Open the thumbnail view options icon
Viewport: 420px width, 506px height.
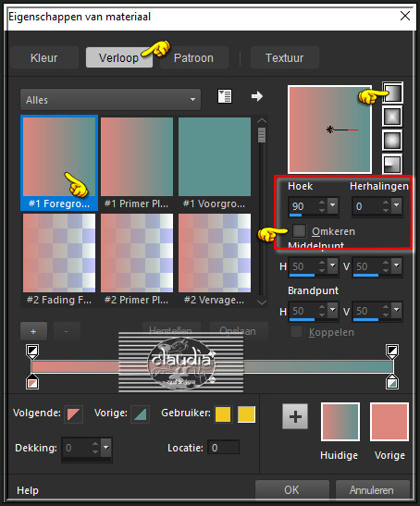225,96
